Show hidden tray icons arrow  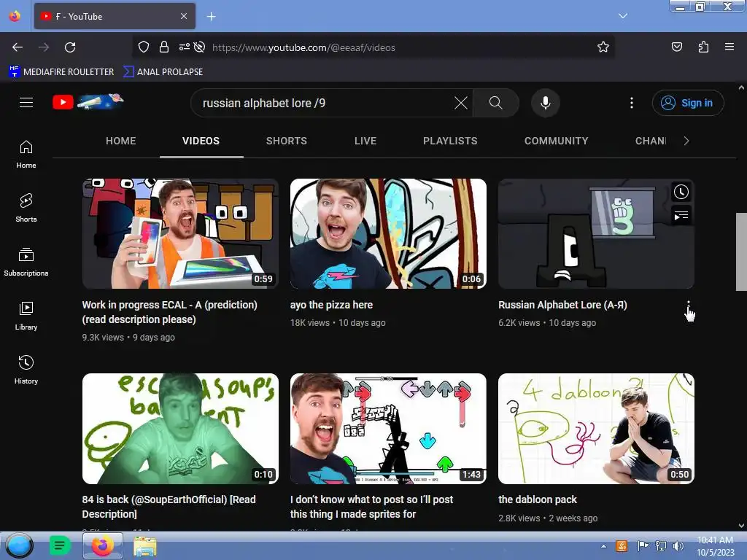click(603, 546)
